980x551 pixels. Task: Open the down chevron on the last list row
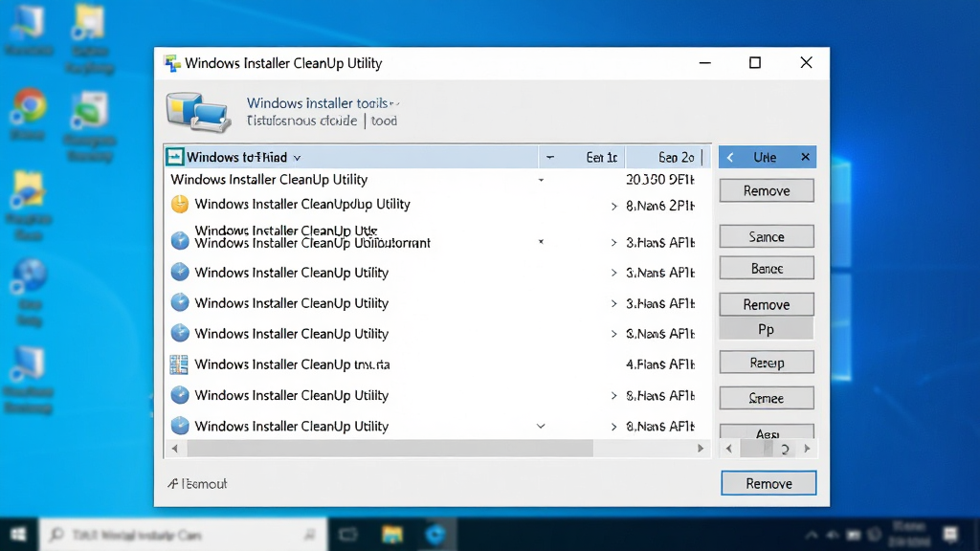click(541, 426)
